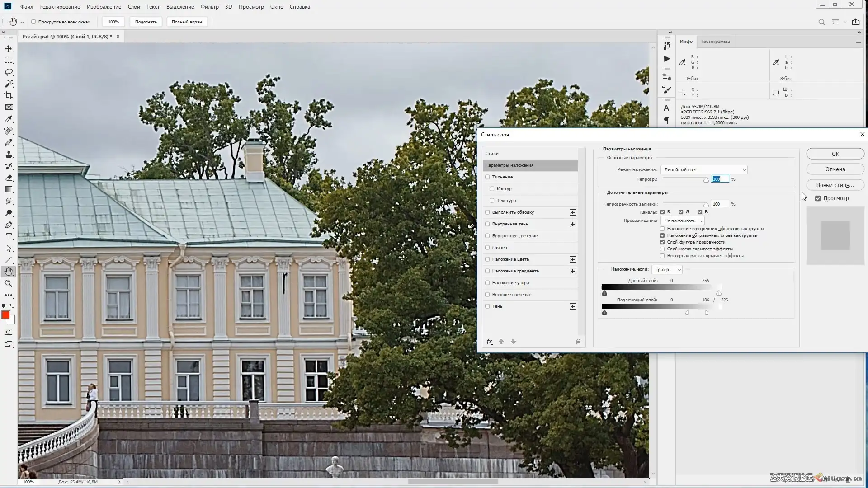Image resolution: width=868 pixels, height=488 pixels.
Task: Click the delete style trash icon
Action: [x=578, y=342]
